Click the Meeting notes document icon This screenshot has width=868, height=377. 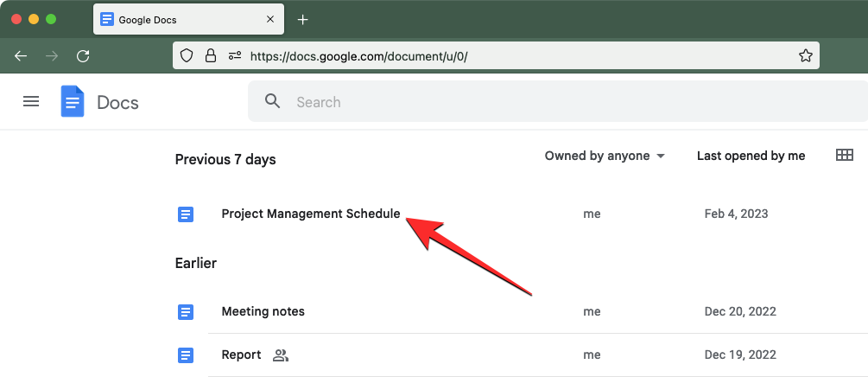pyautogui.click(x=186, y=311)
